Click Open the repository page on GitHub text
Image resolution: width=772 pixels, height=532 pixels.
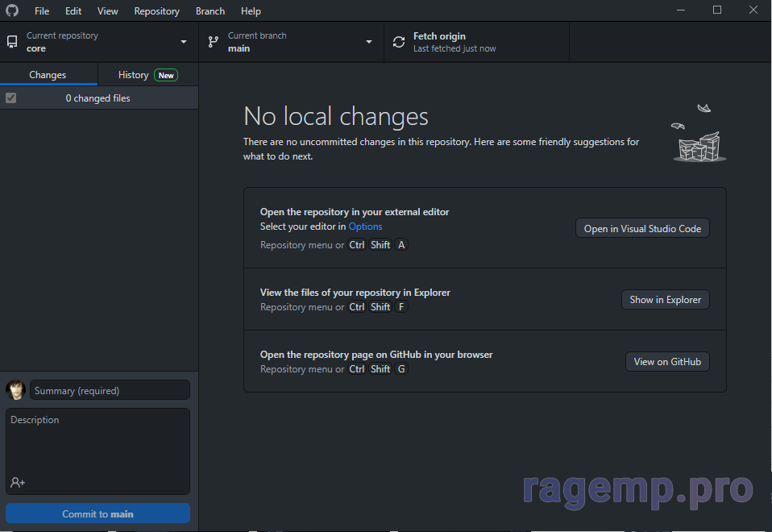376,355
